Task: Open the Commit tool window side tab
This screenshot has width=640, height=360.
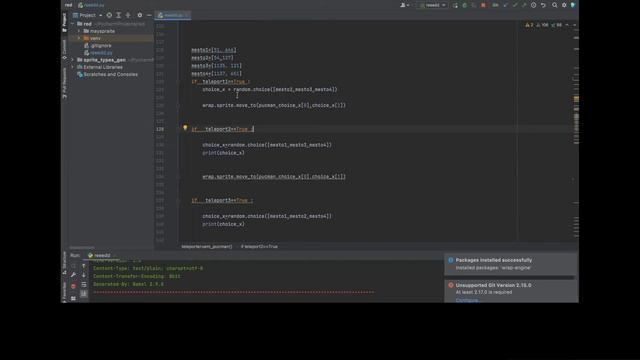Action: (64, 50)
